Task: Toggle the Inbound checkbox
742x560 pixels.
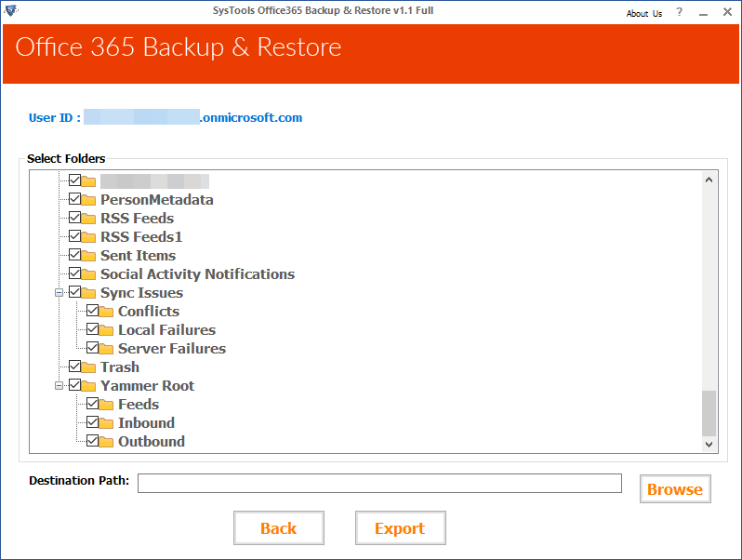Action: coord(93,421)
